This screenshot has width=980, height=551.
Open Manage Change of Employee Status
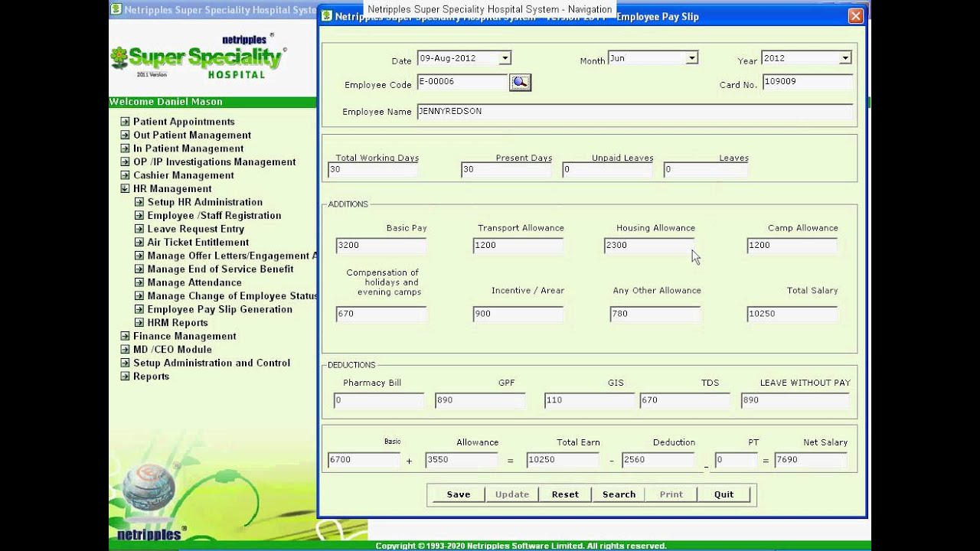(x=232, y=295)
